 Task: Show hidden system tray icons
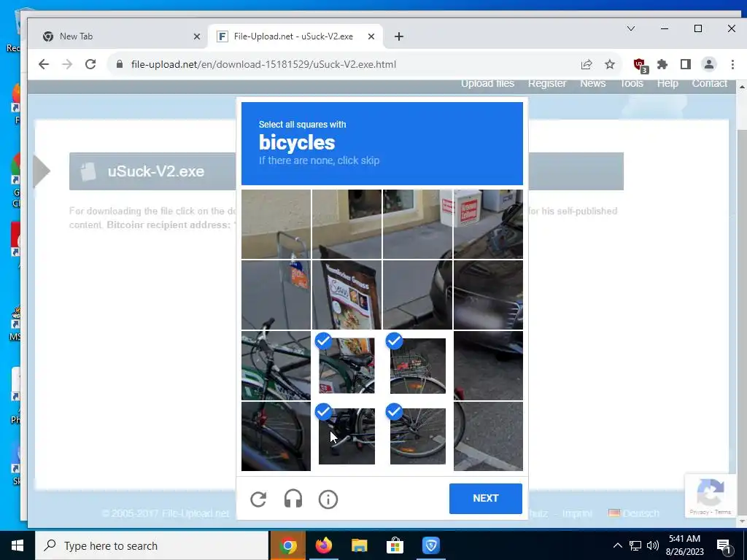pos(617,545)
